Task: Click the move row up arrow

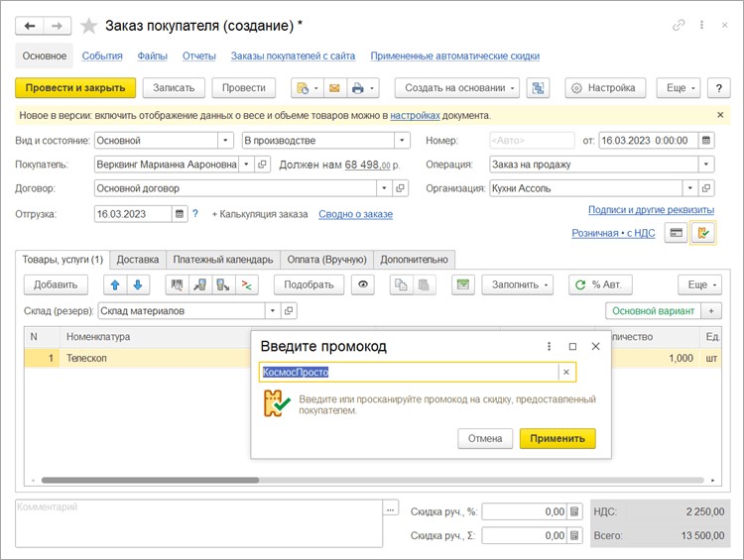Action: point(116,285)
